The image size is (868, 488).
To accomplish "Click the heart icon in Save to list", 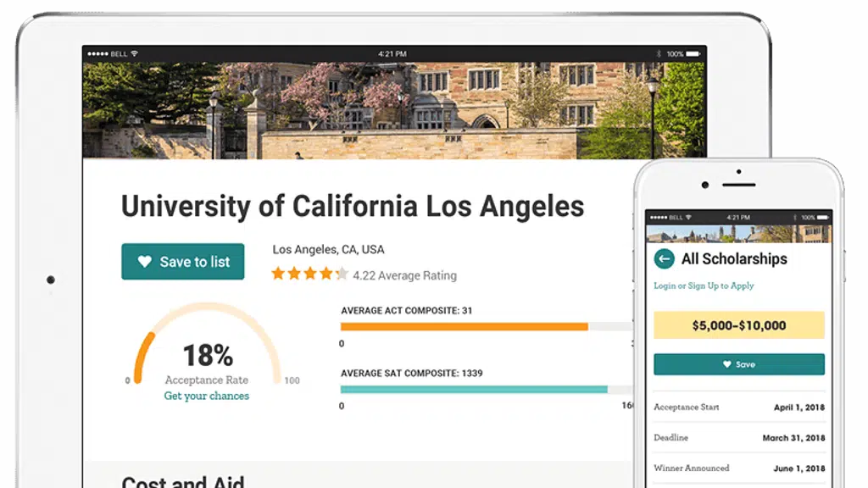I will 145,262.
